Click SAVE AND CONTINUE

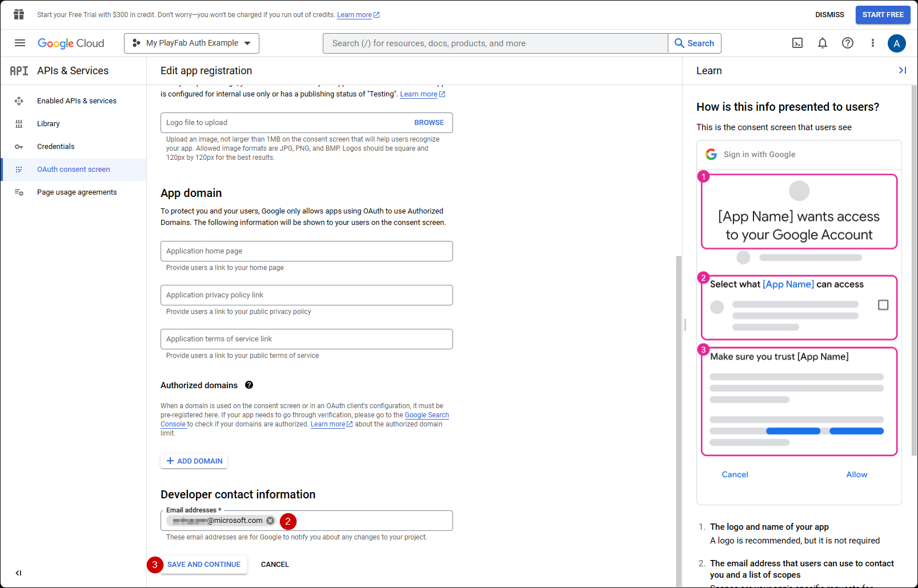(204, 564)
